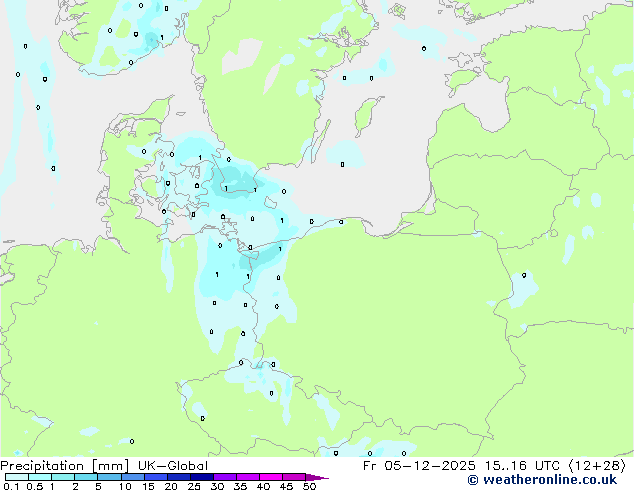
Task: Click the 'UK-Global' model label
Action: 173,466
